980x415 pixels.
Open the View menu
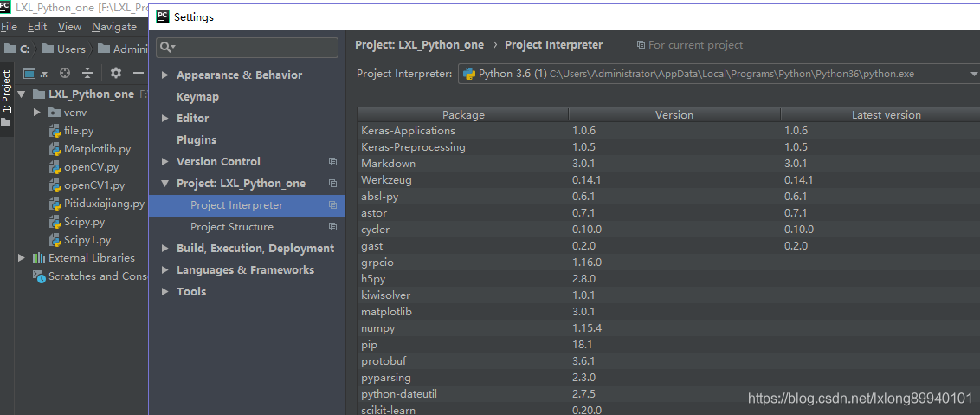69,27
